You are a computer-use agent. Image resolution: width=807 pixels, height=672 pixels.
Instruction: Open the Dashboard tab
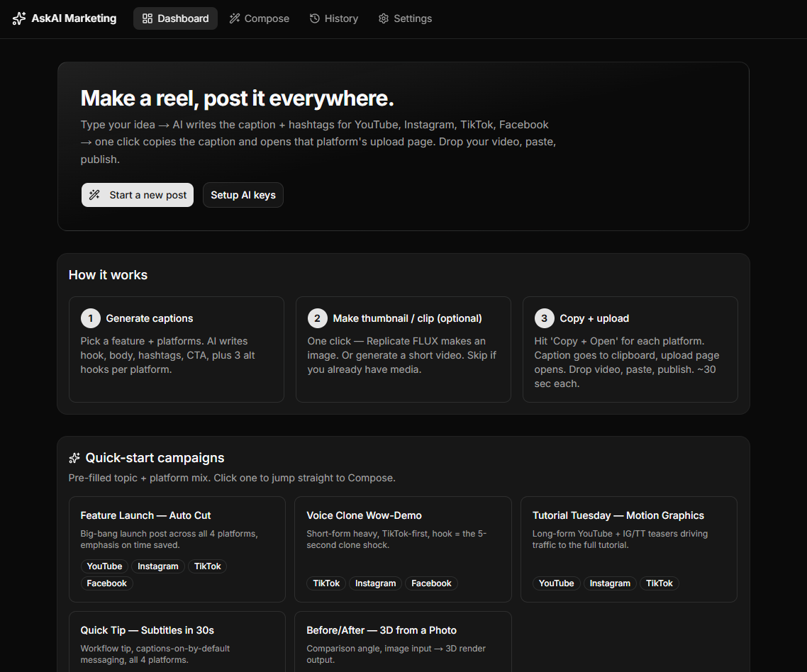pos(175,18)
